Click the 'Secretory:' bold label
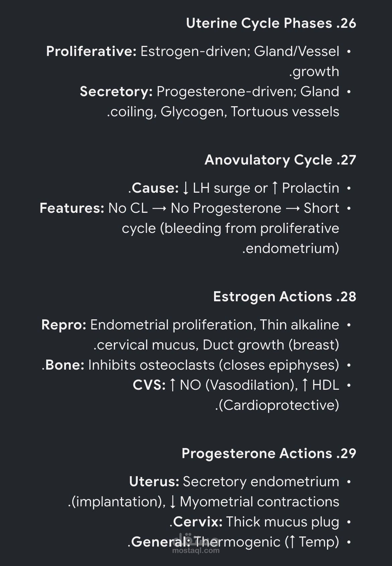This screenshot has width=392, height=566. coord(116,91)
